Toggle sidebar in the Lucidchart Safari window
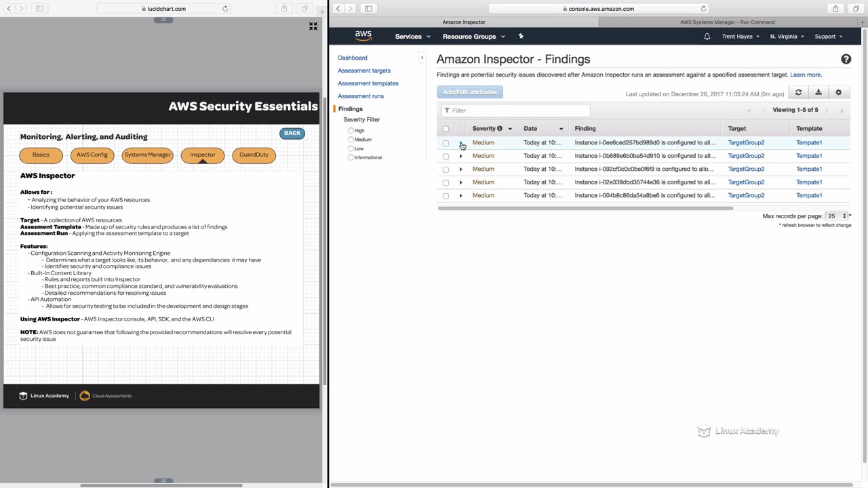This screenshot has height=488, width=868. [39, 8]
